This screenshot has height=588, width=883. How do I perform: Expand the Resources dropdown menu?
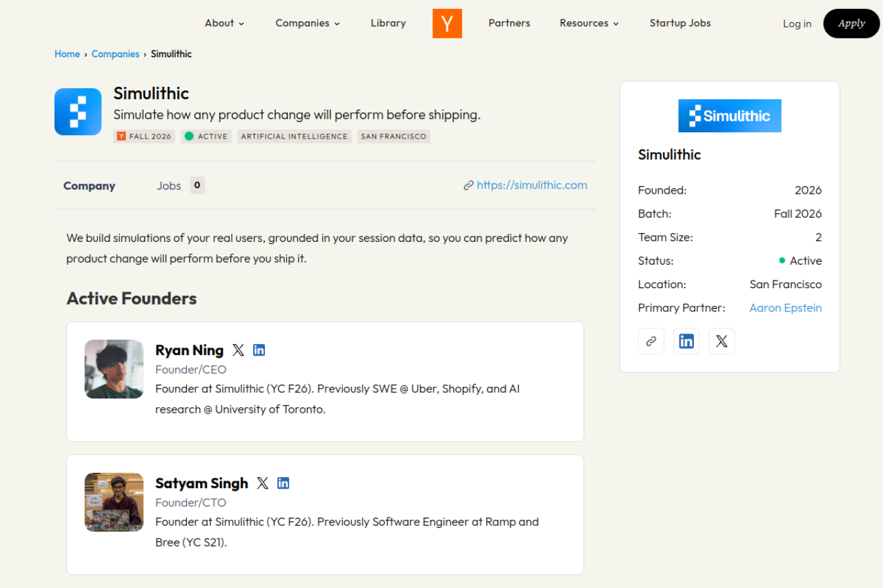coord(589,23)
